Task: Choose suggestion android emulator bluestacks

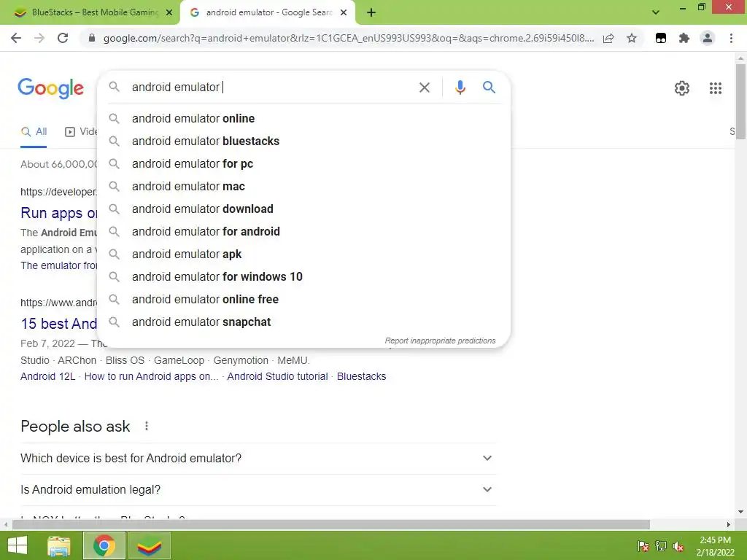Action: [304, 141]
